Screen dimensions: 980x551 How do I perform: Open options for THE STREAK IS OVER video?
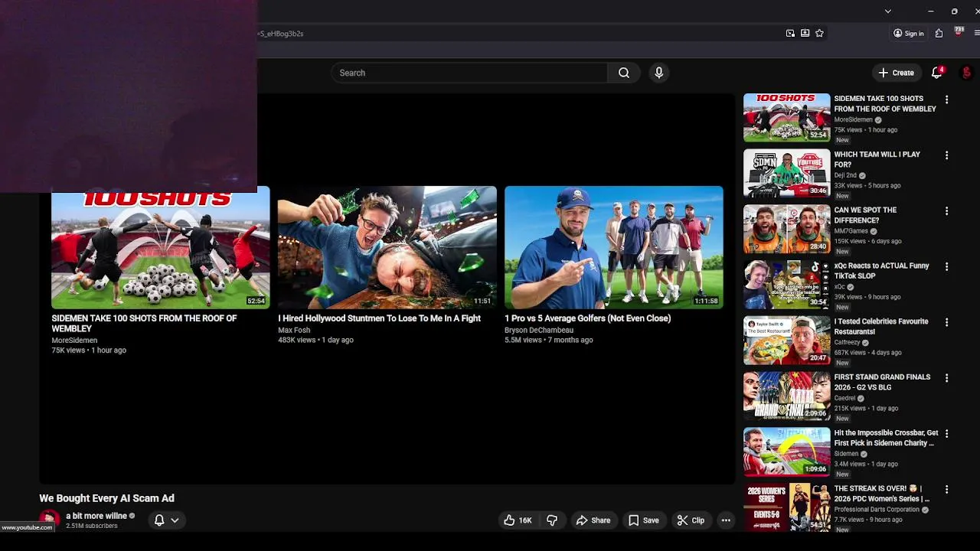(x=946, y=490)
